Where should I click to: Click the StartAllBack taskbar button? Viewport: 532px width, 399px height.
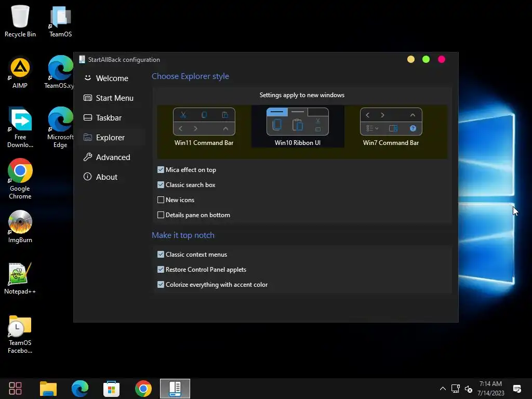pos(175,389)
